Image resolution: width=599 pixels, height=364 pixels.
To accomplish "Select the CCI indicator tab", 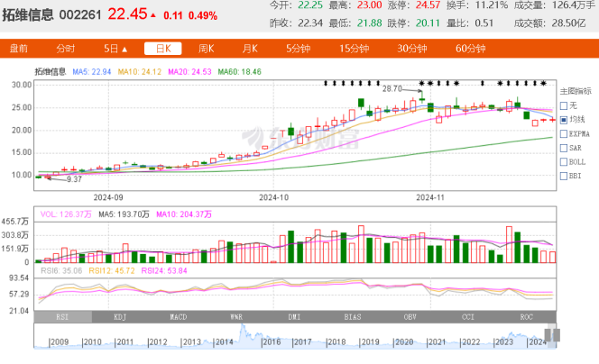I will point(468,317).
